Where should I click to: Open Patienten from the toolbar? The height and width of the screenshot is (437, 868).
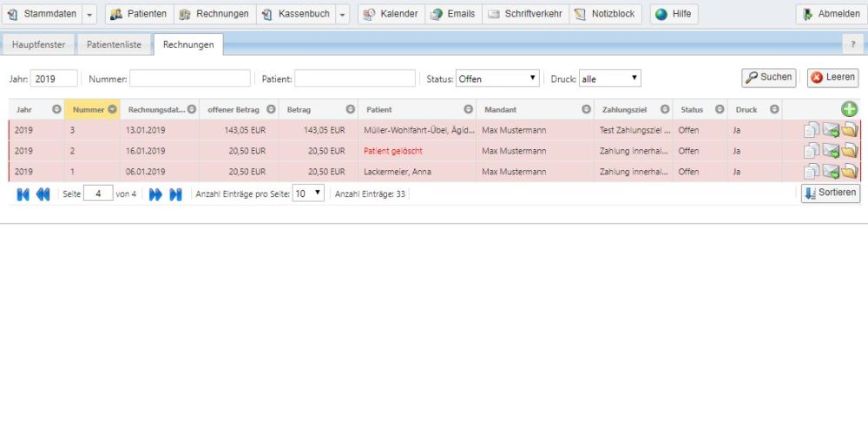pyautogui.click(x=139, y=14)
